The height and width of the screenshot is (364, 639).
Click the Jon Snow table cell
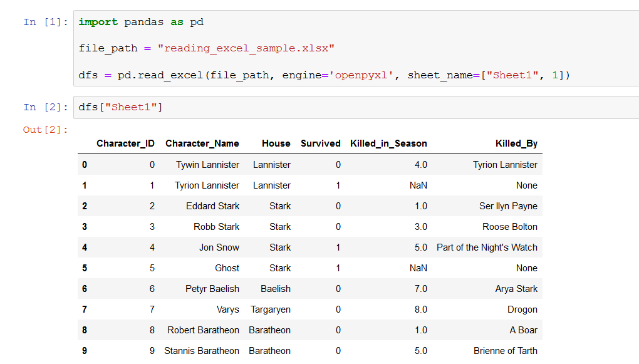click(219, 247)
